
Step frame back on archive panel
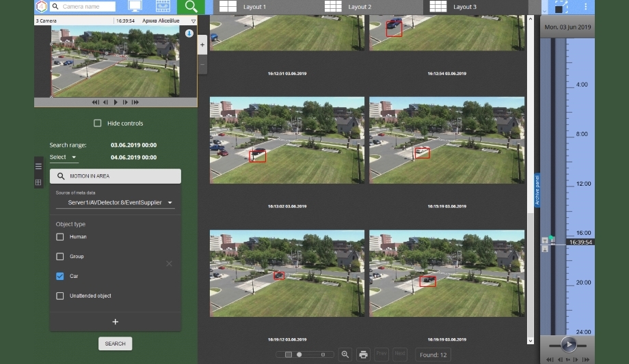coord(561,360)
